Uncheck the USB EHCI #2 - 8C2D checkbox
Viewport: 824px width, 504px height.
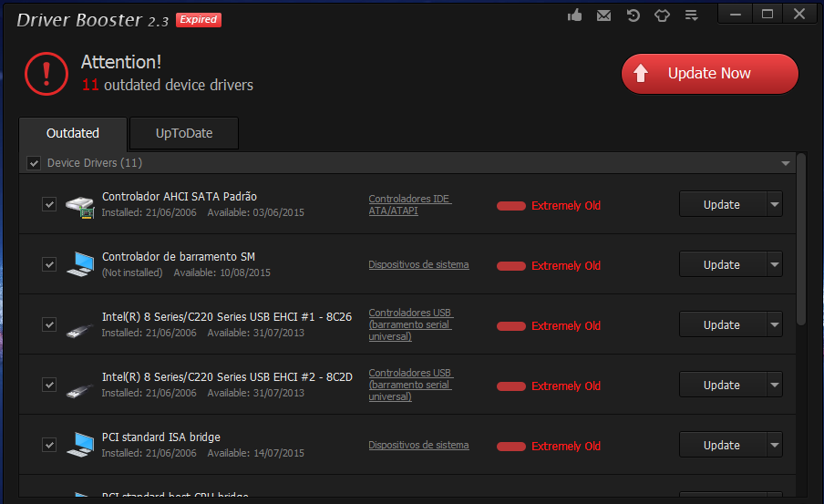tap(49, 385)
